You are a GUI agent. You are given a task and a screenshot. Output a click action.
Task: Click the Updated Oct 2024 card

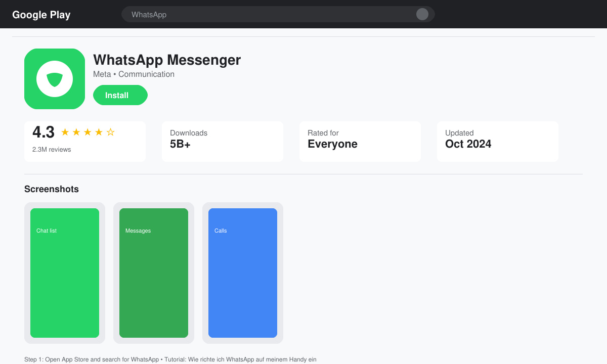click(x=498, y=142)
